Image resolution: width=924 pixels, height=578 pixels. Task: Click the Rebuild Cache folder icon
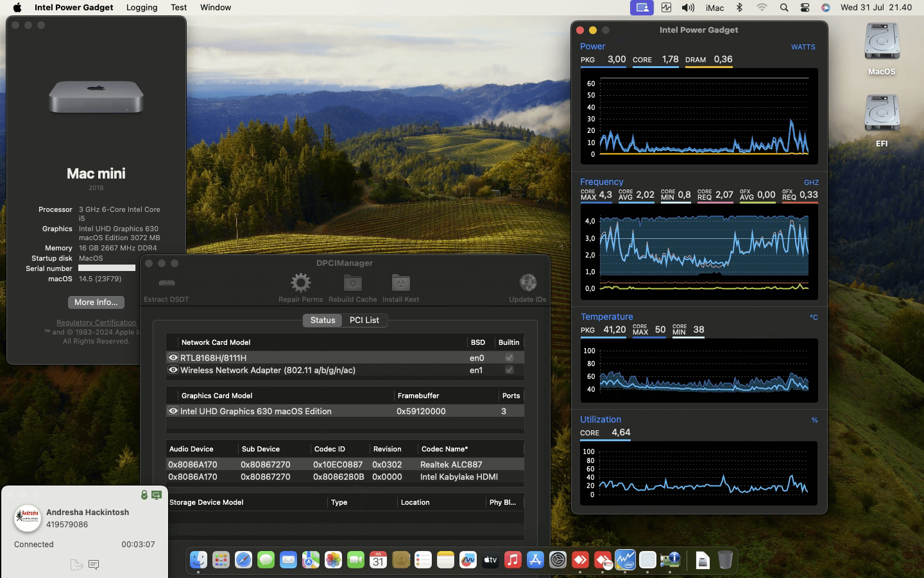[x=352, y=283]
